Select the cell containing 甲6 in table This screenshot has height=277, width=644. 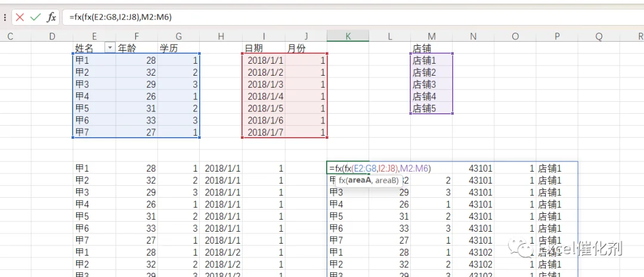[x=94, y=121]
